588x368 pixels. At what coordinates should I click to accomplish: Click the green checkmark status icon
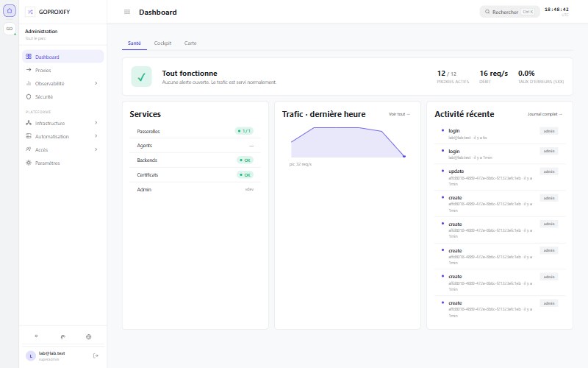pyautogui.click(x=141, y=77)
